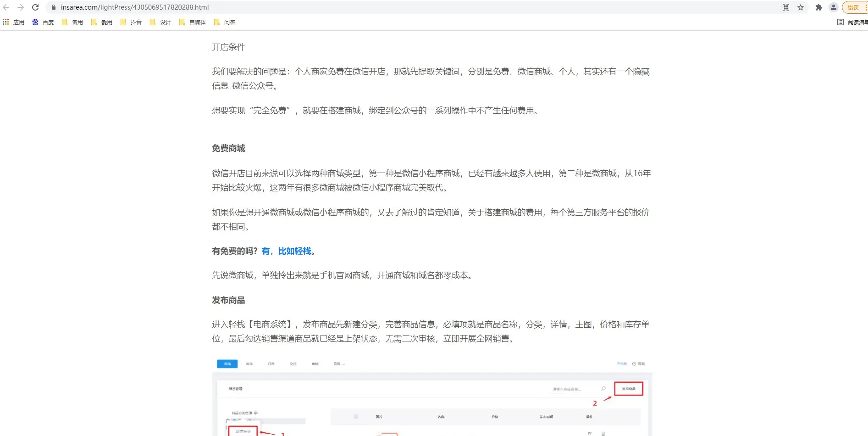Open the 百度 bookmark
The width and height of the screenshot is (868, 436).
tap(43, 22)
